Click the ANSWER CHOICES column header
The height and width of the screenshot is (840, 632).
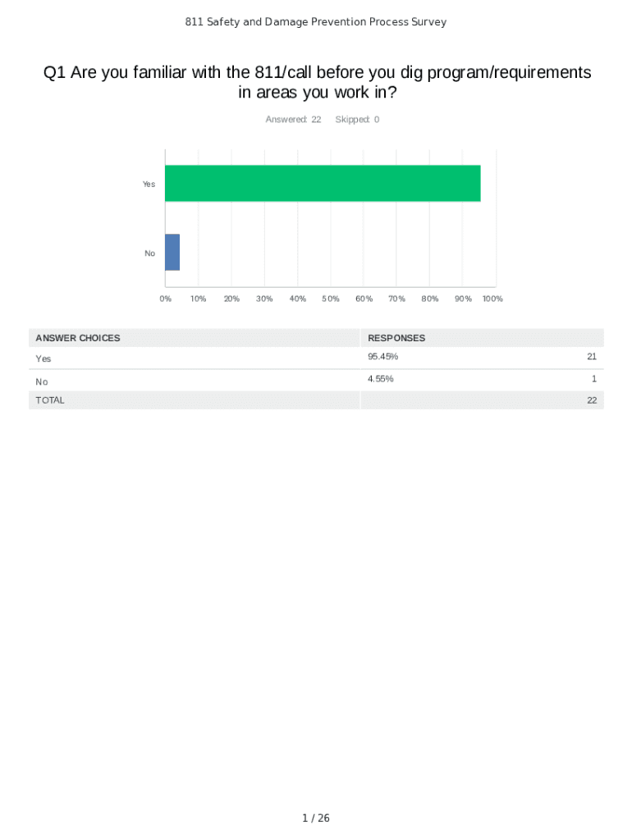tap(78, 338)
